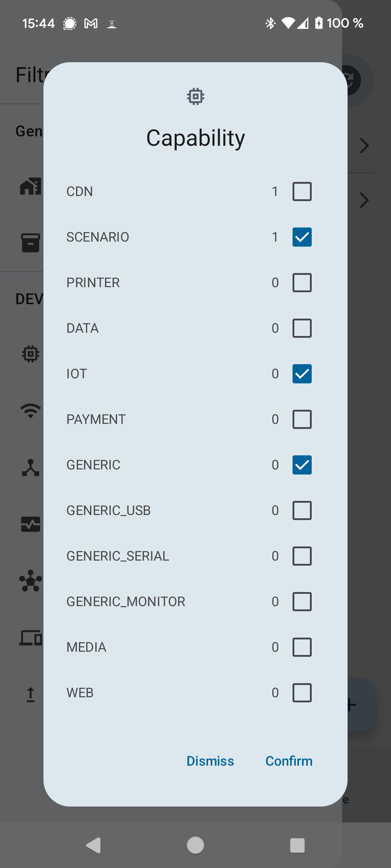Click the chip icon above Capability title
Screen dimensions: 391x868
[195, 97]
